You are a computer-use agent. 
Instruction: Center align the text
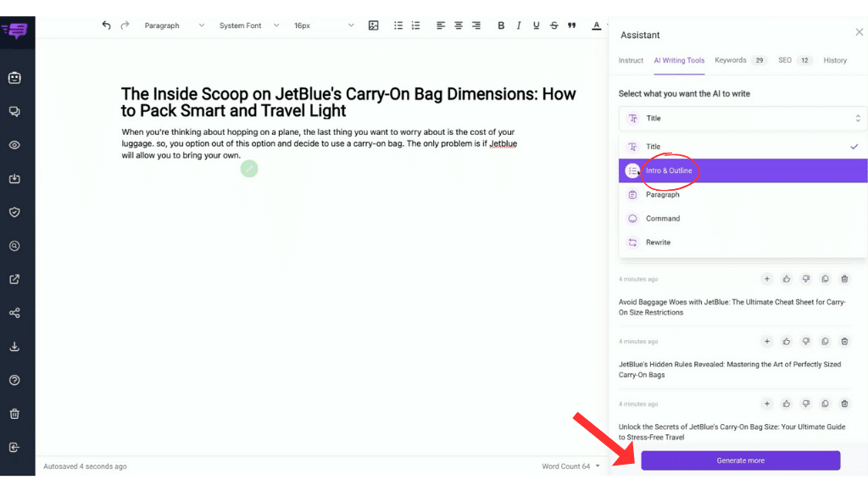coord(459,25)
